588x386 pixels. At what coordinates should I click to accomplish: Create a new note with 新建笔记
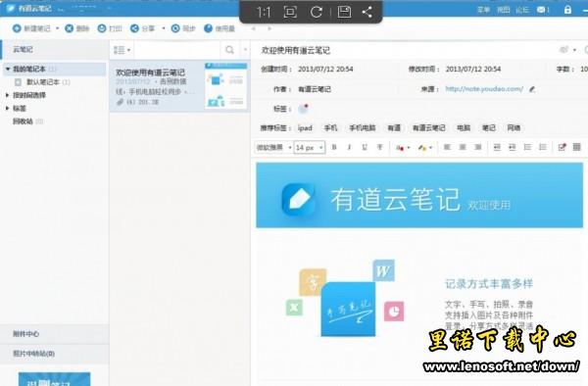[x=31, y=28]
